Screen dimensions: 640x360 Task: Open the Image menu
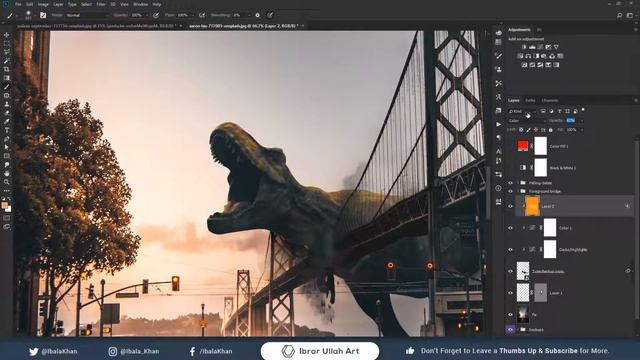click(43, 4)
